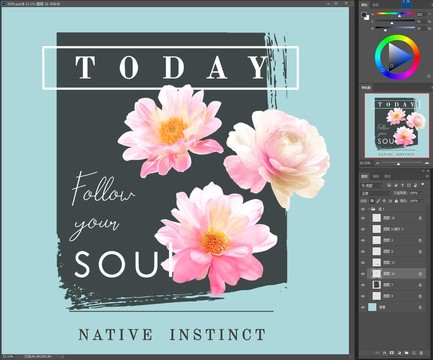Click the folder icon of the layer group

[x=373, y=209]
